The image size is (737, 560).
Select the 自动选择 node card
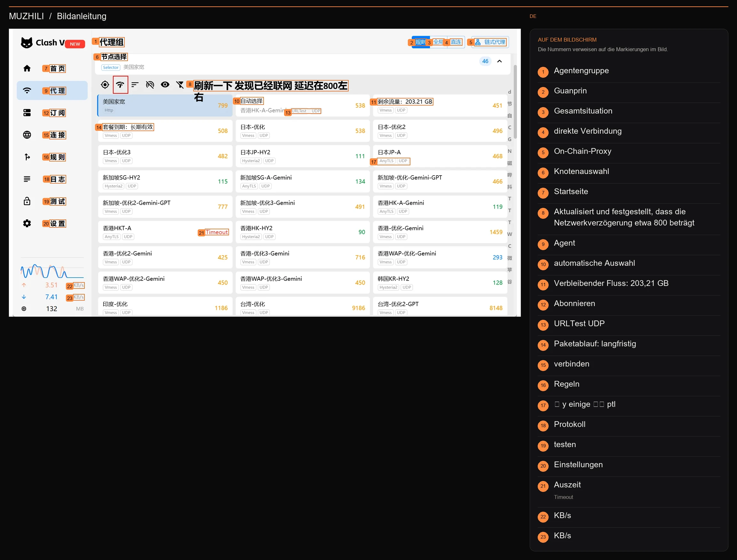pyautogui.click(x=303, y=105)
